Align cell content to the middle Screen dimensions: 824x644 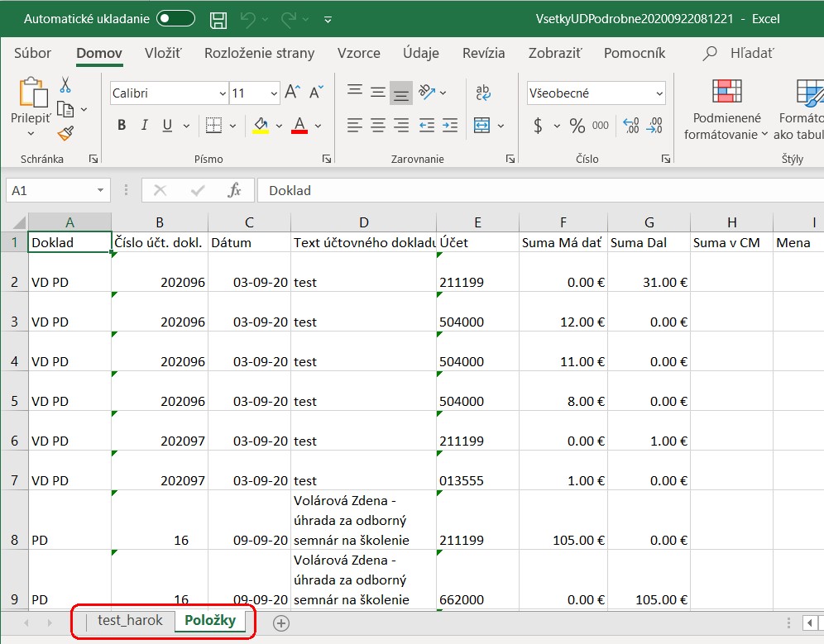pos(378,93)
